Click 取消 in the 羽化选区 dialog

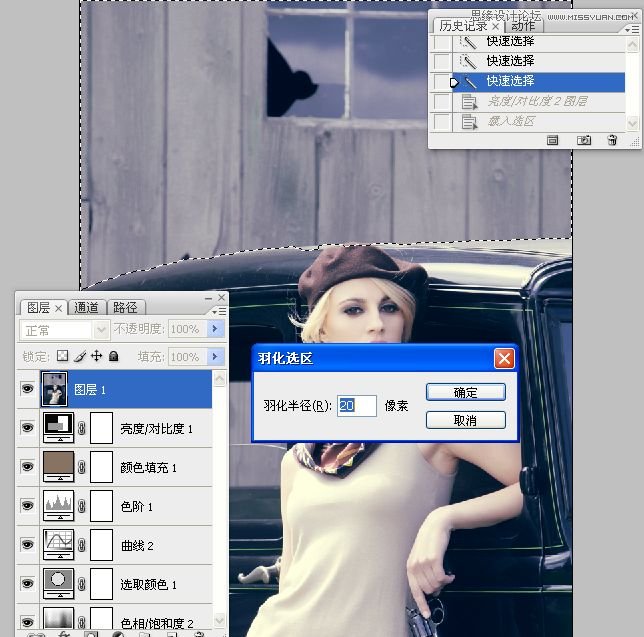(465, 420)
